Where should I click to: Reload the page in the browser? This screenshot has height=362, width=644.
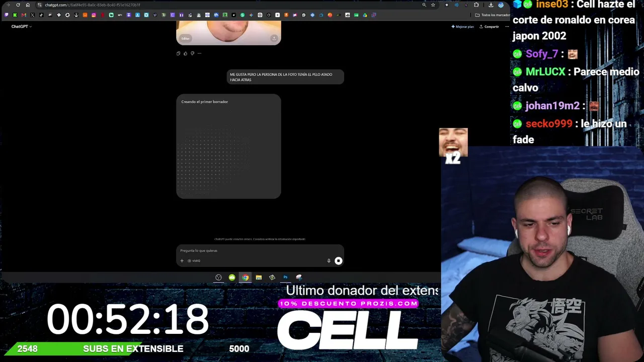point(18,5)
